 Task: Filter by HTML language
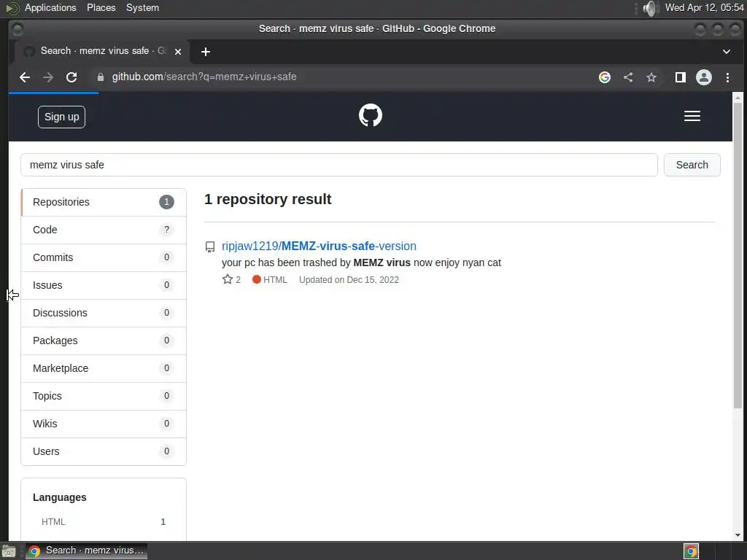(104, 522)
